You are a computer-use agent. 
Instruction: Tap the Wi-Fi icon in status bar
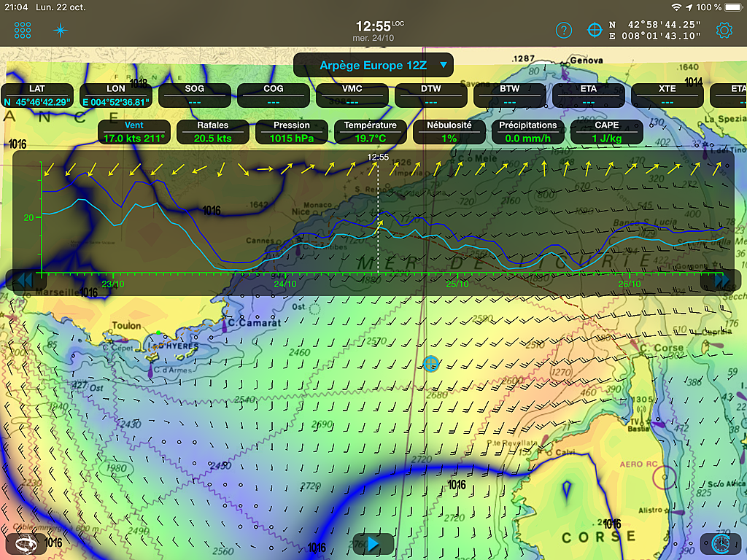[676, 7]
